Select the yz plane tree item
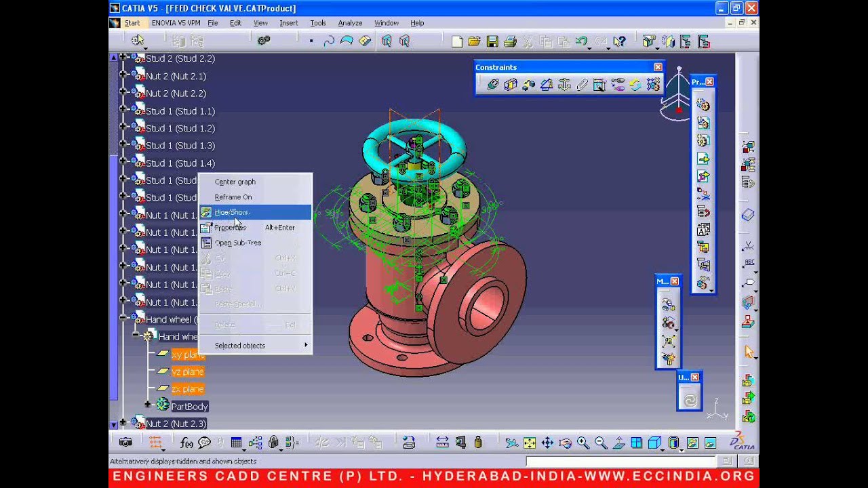Viewport: 868px width, 488px height. [x=188, y=371]
